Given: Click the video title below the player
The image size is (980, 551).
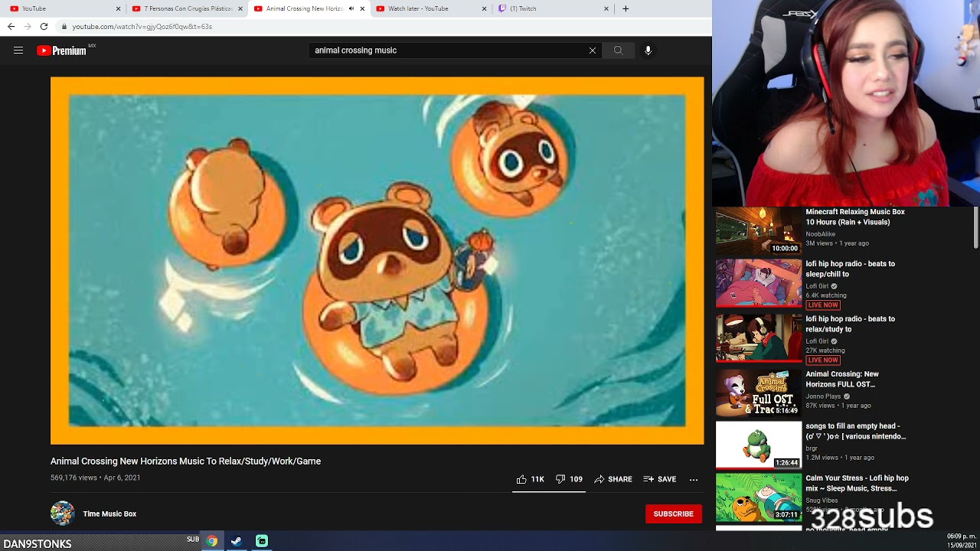Looking at the screenshot, I should pos(185,461).
